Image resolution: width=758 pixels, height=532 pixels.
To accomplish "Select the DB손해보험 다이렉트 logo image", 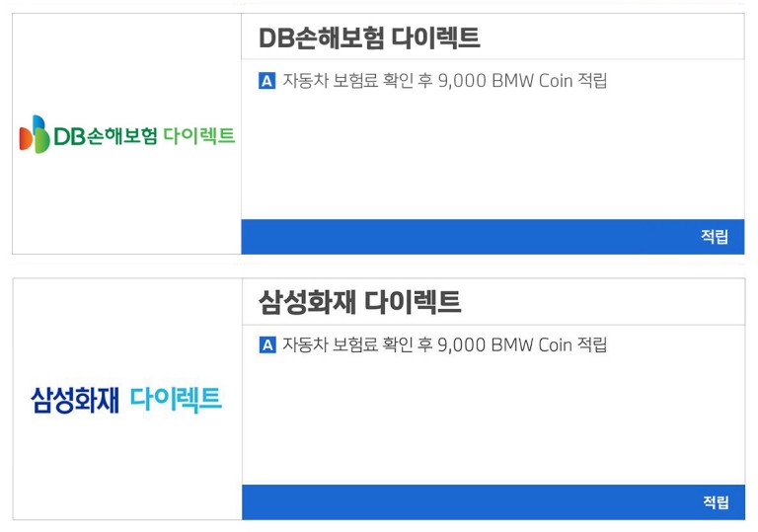I will (x=127, y=134).
